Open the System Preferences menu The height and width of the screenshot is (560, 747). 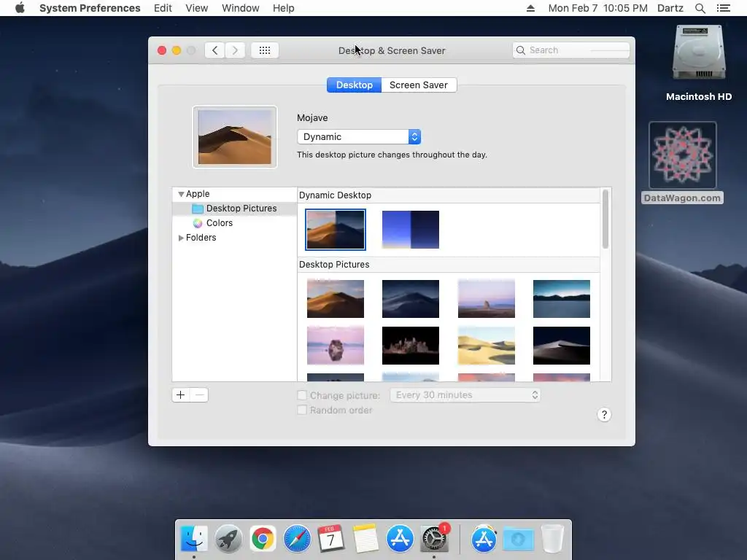90,8
